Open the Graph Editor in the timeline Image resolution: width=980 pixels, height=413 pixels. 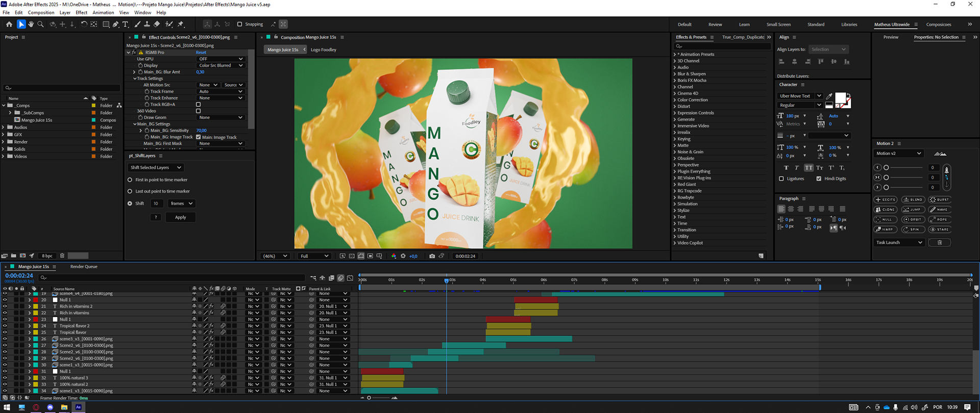pos(350,278)
